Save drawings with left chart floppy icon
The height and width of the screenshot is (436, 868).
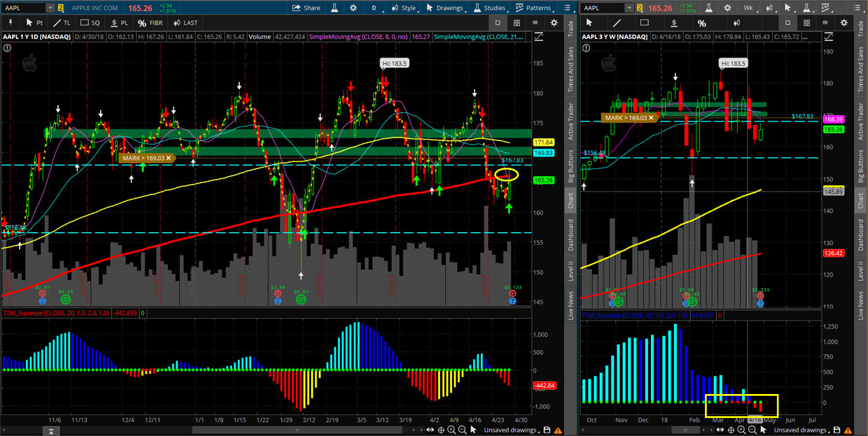[546, 430]
